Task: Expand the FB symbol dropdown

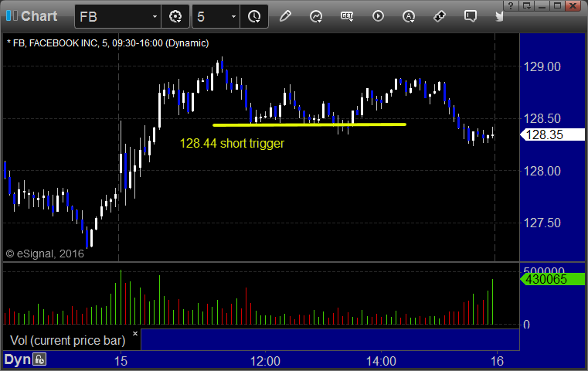Action: tap(155, 16)
